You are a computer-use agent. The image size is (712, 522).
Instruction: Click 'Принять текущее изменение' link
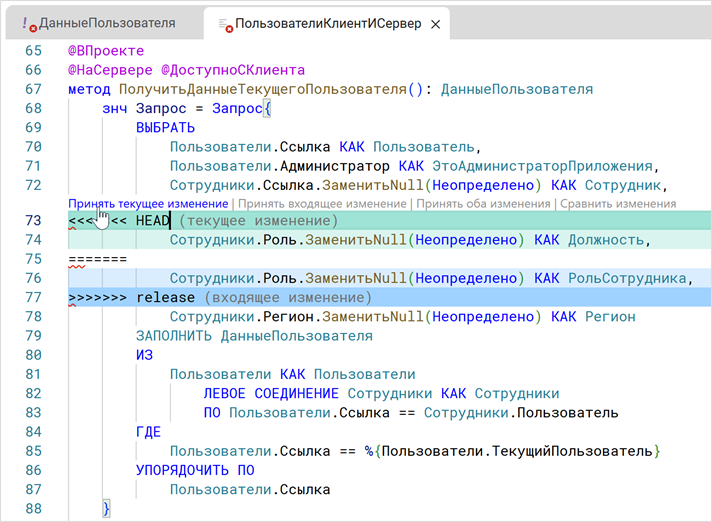(148, 204)
